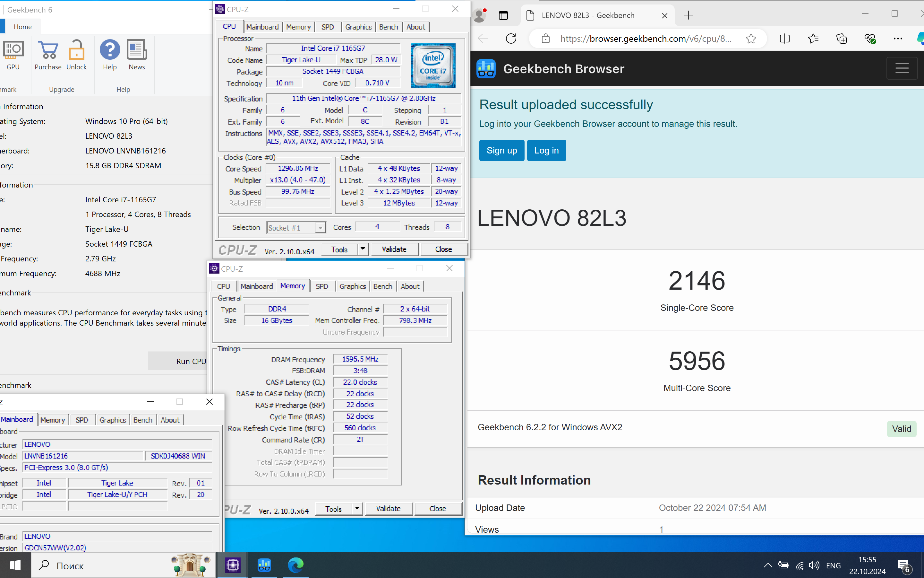This screenshot has height=578, width=924.
Task: Go back in the Edge browser
Action: click(x=483, y=39)
